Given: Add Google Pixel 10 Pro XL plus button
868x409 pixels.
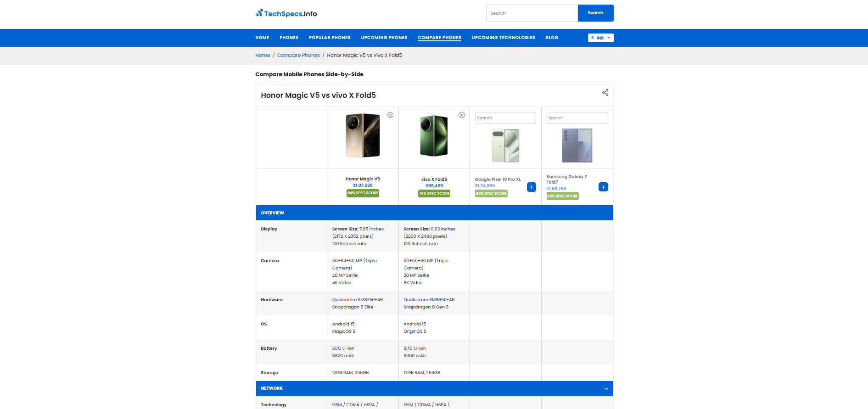Looking at the screenshot, I should 532,187.
